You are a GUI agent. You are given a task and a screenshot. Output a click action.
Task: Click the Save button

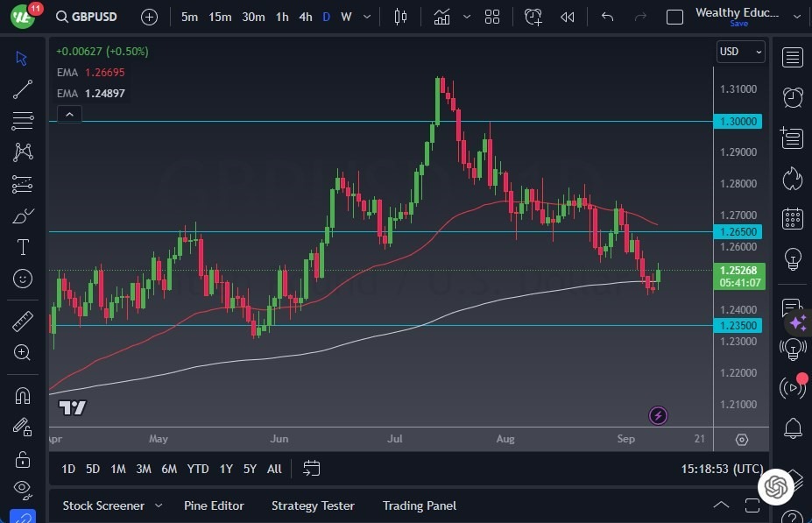click(x=739, y=24)
